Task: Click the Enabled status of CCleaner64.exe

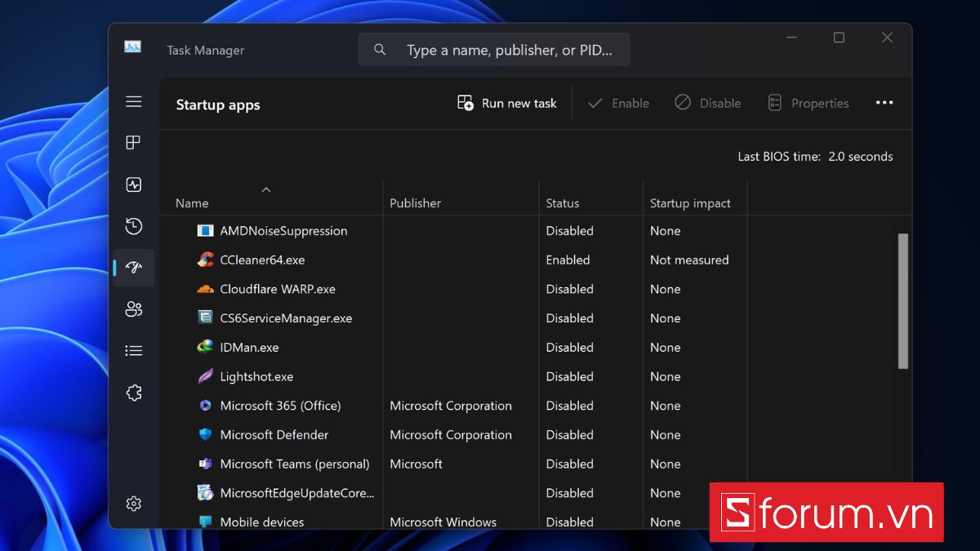Action: (x=568, y=260)
